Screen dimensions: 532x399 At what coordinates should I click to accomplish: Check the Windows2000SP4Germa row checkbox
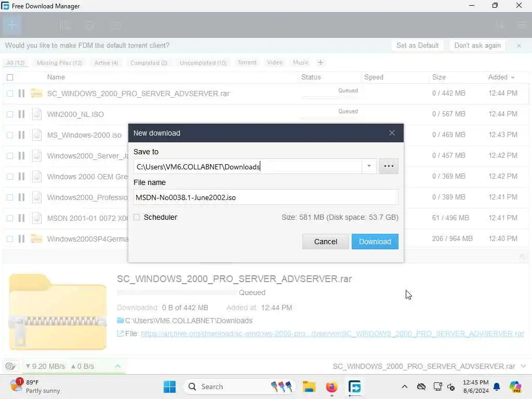[x=10, y=239]
